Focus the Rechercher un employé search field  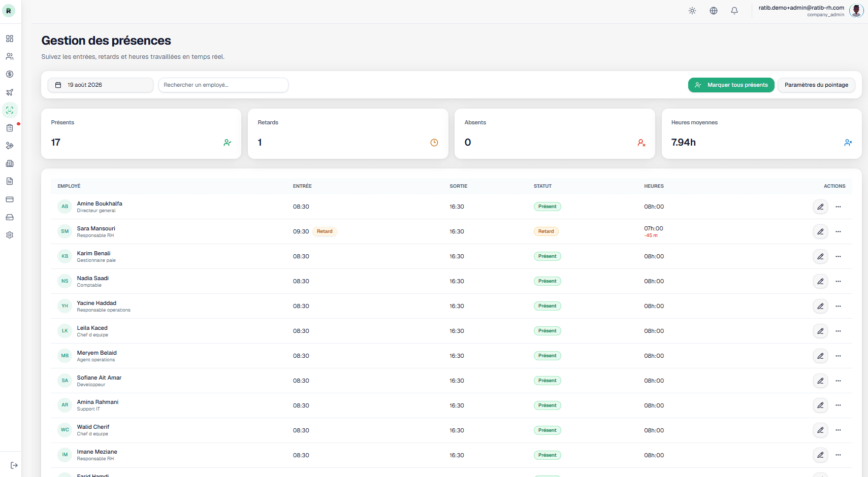click(x=223, y=85)
